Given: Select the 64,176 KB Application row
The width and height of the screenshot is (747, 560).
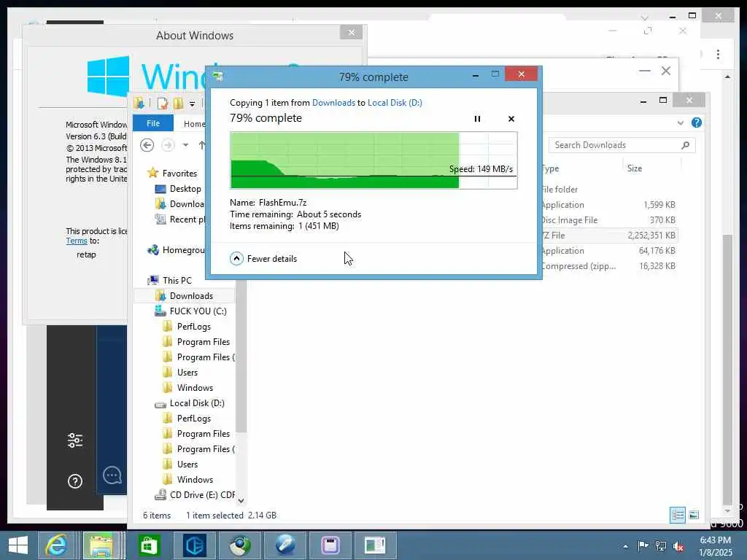Looking at the screenshot, I should coord(609,251).
